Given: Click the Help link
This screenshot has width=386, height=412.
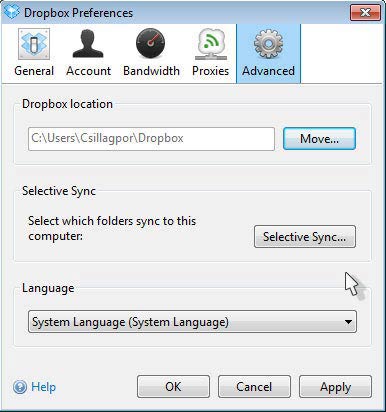Looking at the screenshot, I should (x=43, y=387).
